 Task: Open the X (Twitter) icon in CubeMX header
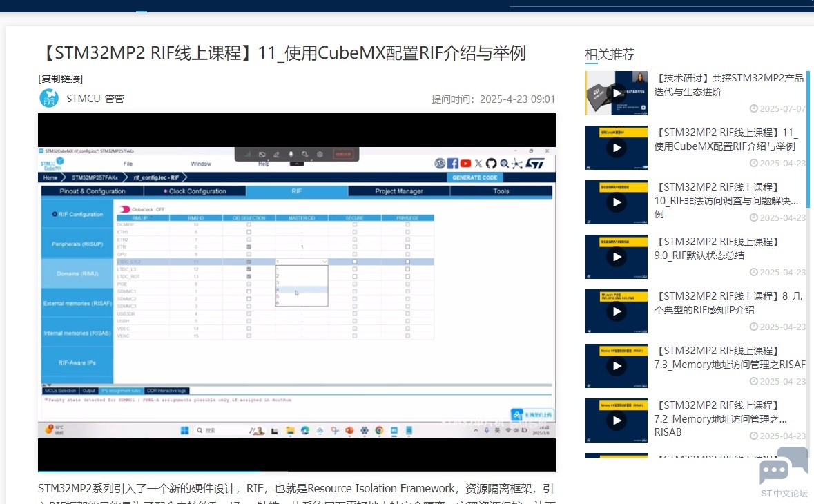[x=478, y=164]
